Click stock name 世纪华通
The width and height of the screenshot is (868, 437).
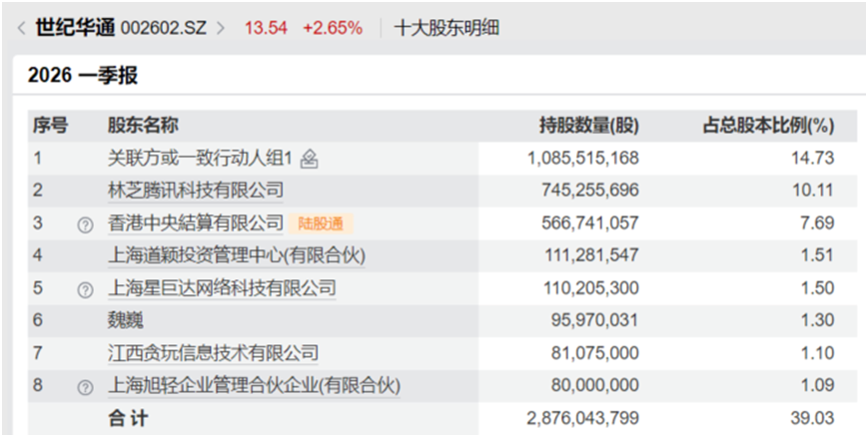75,28
